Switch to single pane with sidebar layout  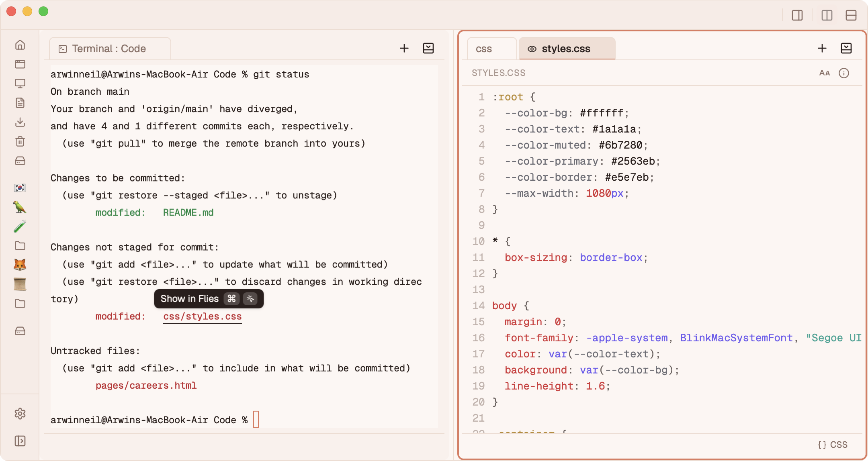tap(797, 15)
